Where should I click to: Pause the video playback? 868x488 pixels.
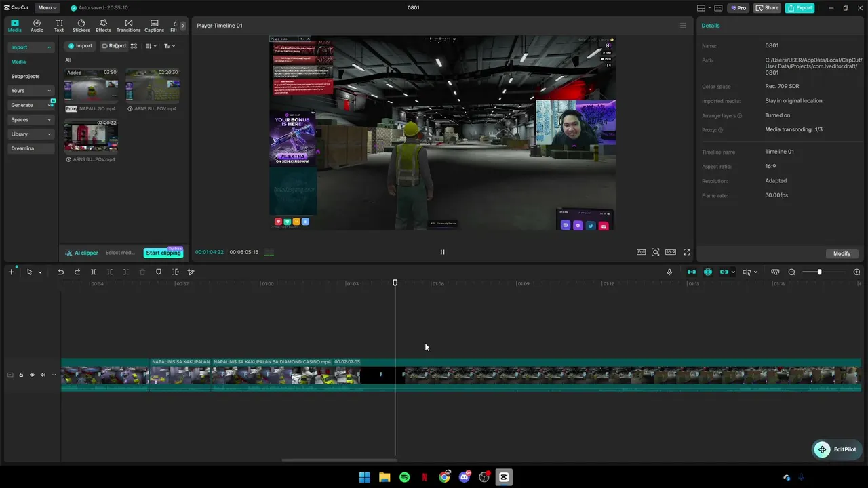pyautogui.click(x=442, y=252)
